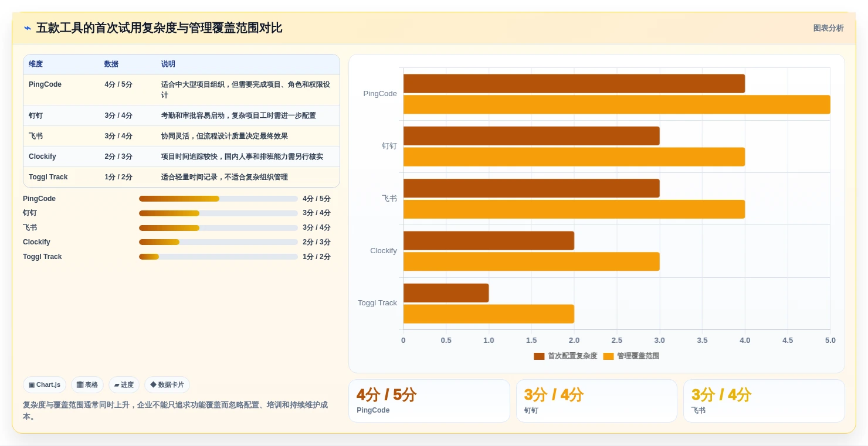Click the 钉钉 progress bar
The width and height of the screenshot is (868, 446).
click(x=218, y=213)
